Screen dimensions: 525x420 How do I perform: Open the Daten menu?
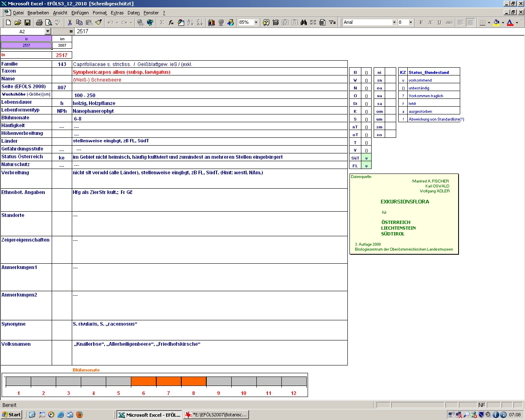point(134,13)
